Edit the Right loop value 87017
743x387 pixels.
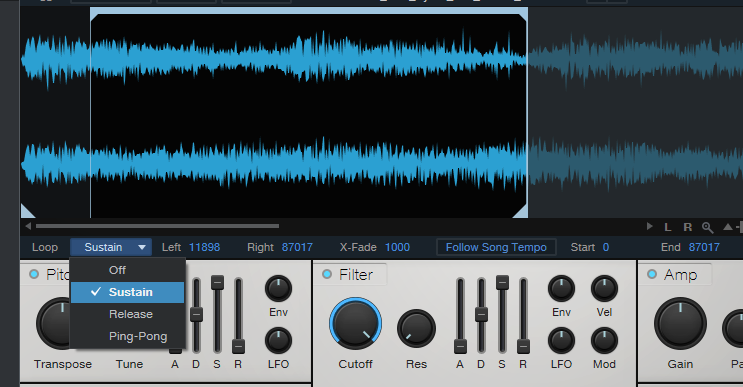pos(297,247)
